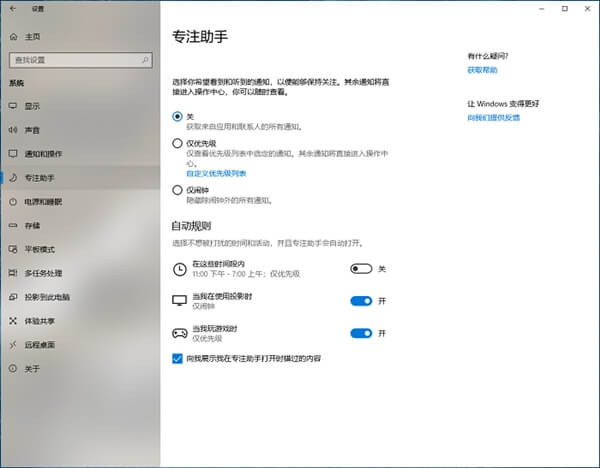Disable the 当我玩游戏时 toggle switch
This screenshot has width=600, height=468.
pyautogui.click(x=361, y=333)
